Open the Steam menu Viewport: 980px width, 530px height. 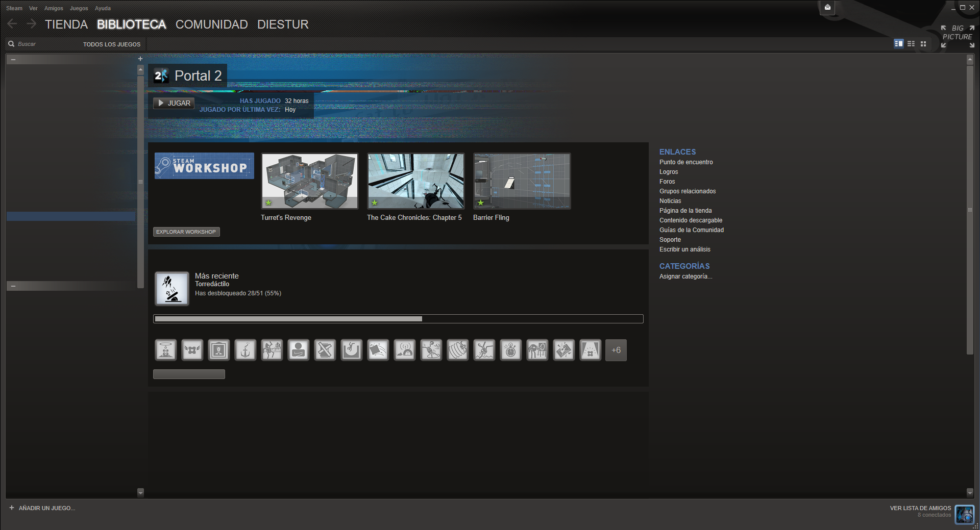[x=14, y=8]
